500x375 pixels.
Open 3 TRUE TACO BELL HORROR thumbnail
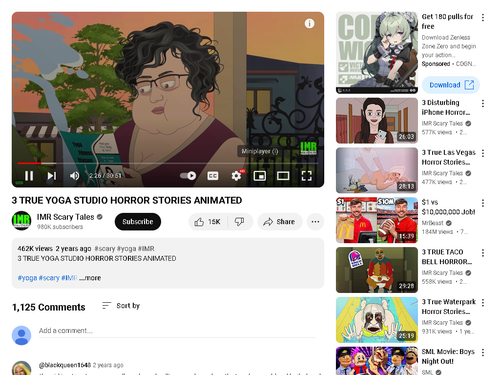point(377,270)
